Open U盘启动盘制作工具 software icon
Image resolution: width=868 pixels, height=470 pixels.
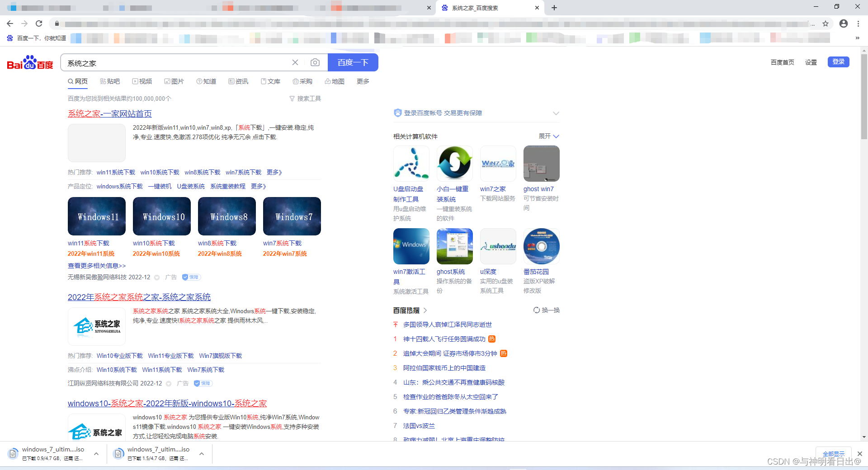pyautogui.click(x=411, y=163)
